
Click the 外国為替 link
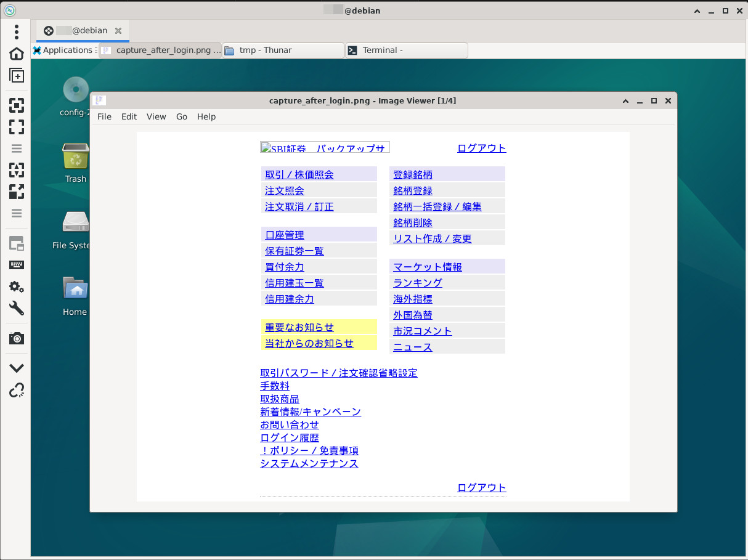[413, 315]
